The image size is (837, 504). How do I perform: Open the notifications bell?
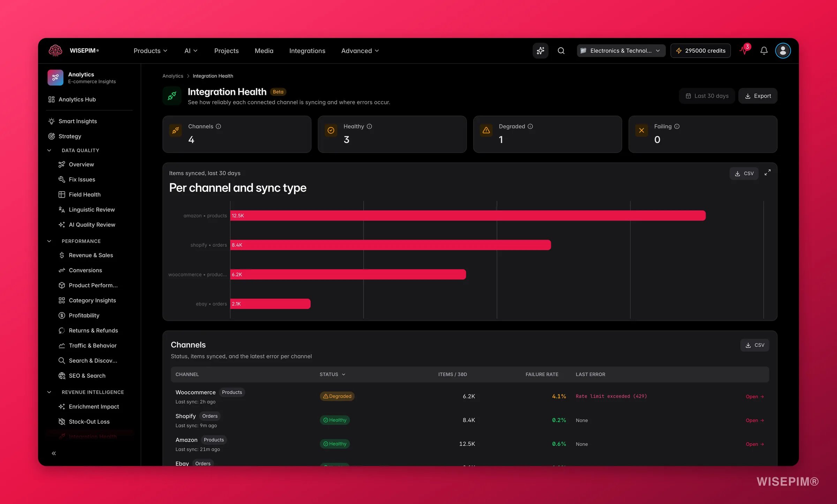(764, 51)
